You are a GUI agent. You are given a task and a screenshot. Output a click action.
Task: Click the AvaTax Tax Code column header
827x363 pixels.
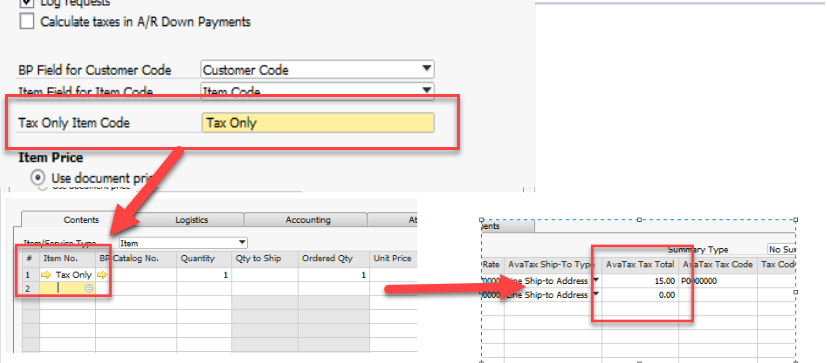point(718,264)
